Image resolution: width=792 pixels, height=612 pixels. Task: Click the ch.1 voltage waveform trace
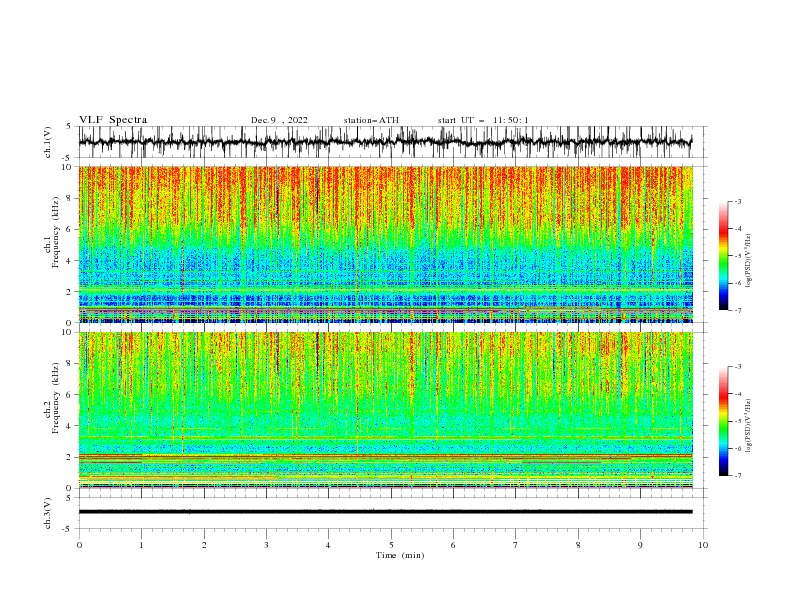(385, 142)
